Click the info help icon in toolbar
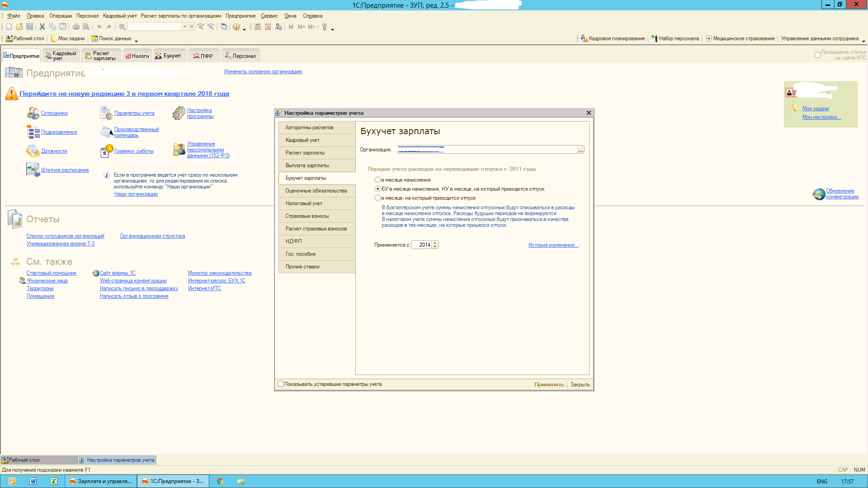Image resolution: width=868 pixels, height=488 pixels. click(x=236, y=27)
